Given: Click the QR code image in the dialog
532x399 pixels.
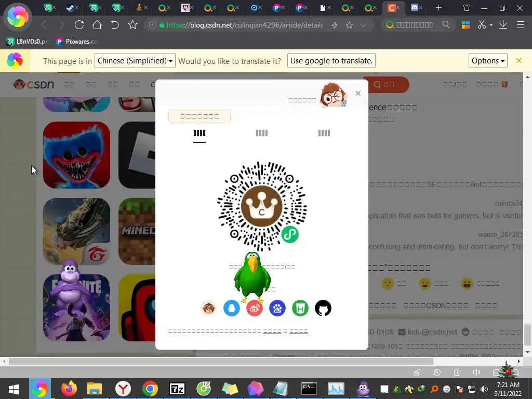Looking at the screenshot, I should click(x=262, y=206).
